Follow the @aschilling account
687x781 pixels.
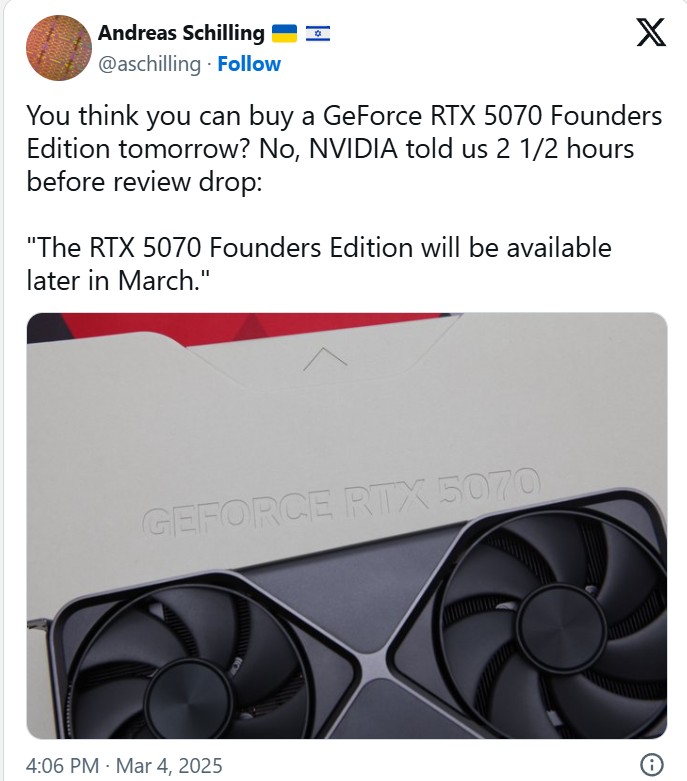coord(249,64)
